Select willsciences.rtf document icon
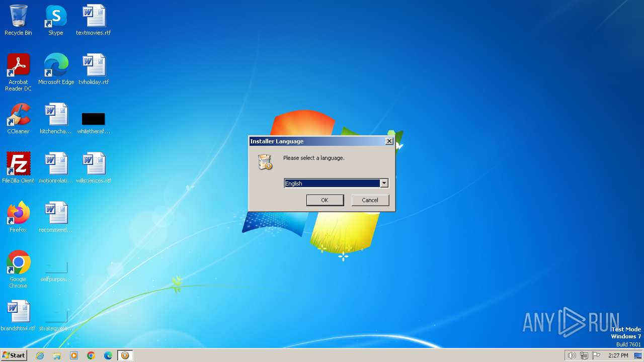Image resolution: width=644 pixels, height=362 pixels. 94,168
